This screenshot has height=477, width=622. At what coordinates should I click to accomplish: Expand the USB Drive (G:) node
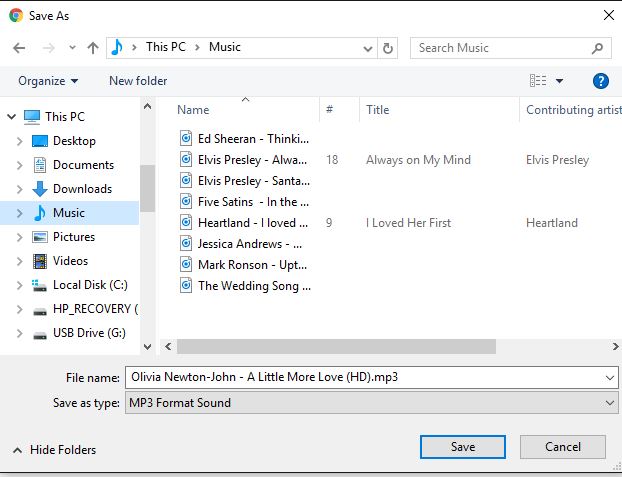(19, 333)
